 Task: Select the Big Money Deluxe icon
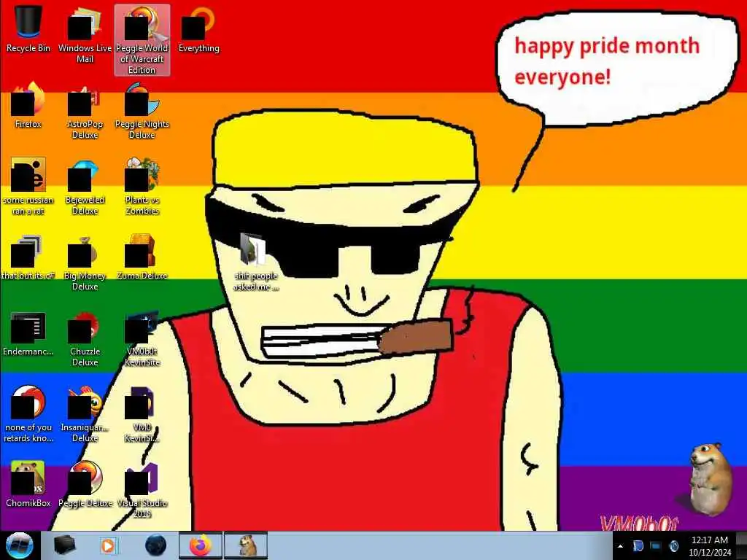click(85, 262)
